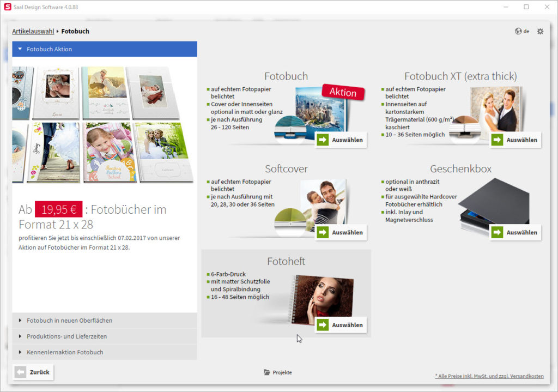Click the Geschenkbox heading

point(460,169)
